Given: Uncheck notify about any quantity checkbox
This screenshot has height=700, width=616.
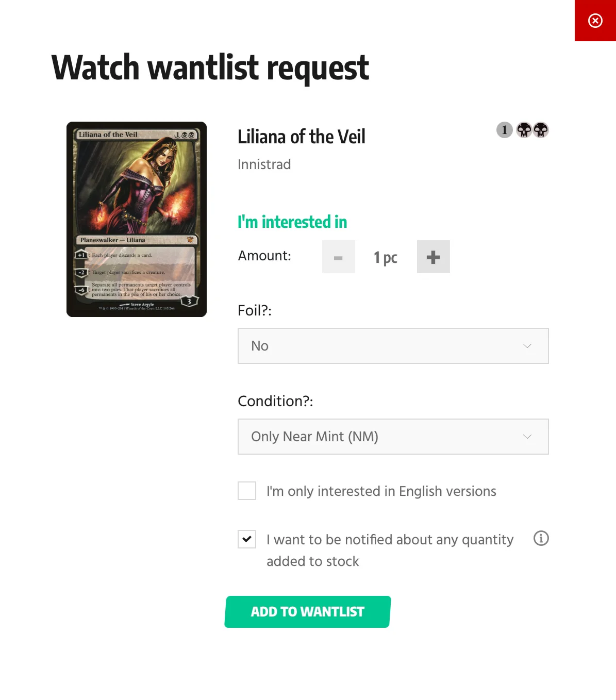Looking at the screenshot, I should (x=247, y=539).
